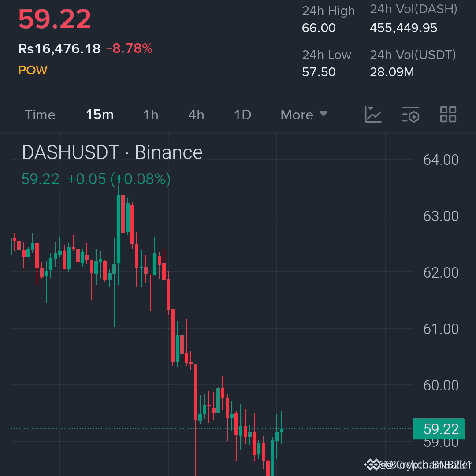476x476 pixels.
Task: Open the chart type selector icon
Action: [x=373, y=115]
